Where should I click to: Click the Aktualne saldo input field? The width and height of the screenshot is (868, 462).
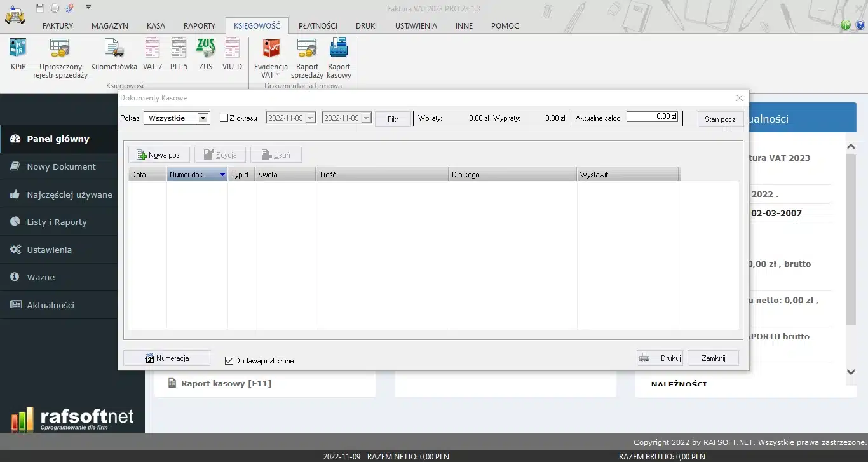coord(653,117)
